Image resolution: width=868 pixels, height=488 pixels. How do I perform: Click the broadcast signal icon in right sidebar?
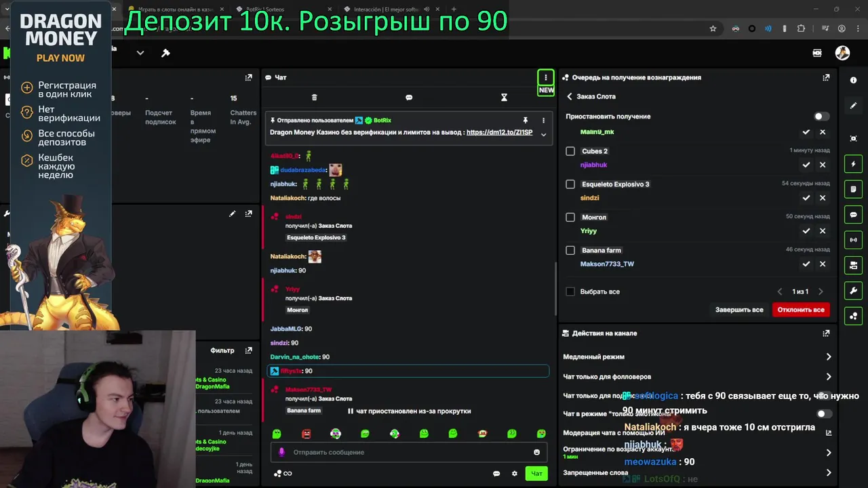click(x=853, y=240)
